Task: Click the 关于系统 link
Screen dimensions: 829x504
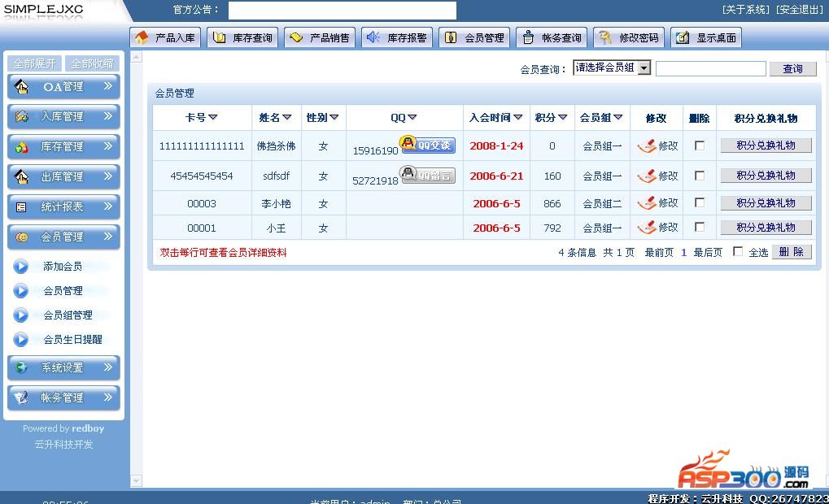Action: 745,10
